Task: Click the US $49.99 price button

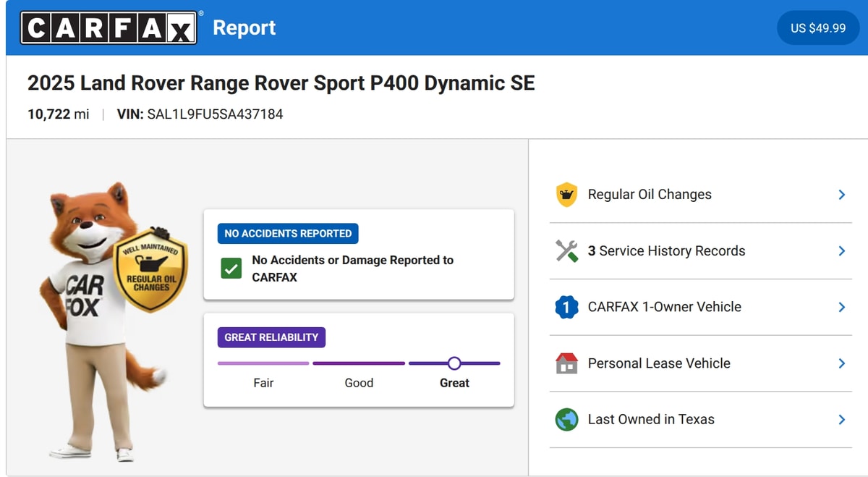Action: [x=818, y=28]
